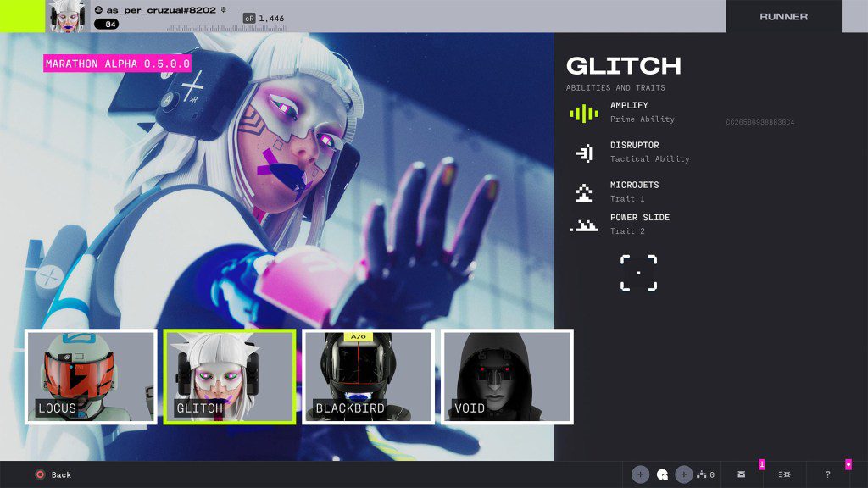Select the Void runner portrait
This screenshot has height=488, width=868.
pos(507,376)
